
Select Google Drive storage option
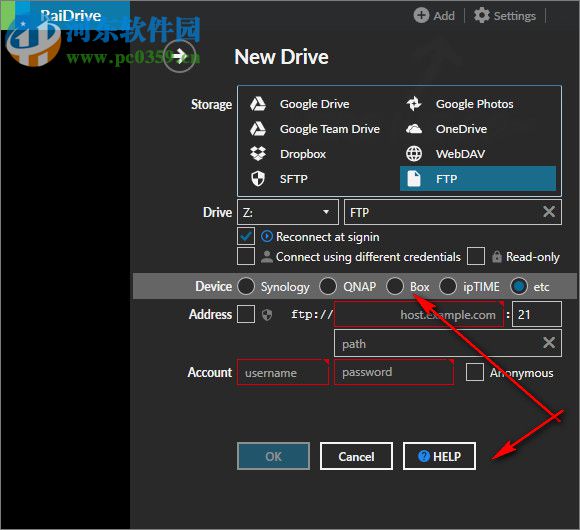pos(300,104)
